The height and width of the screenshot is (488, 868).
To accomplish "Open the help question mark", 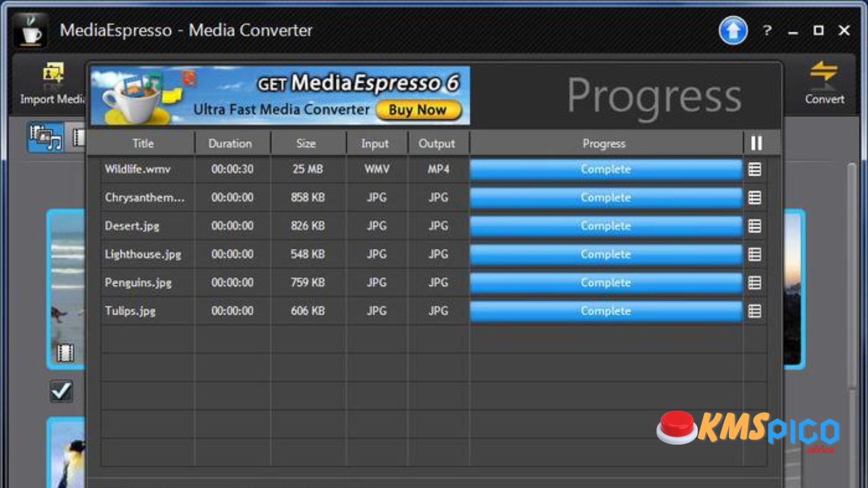I will (767, 30).
